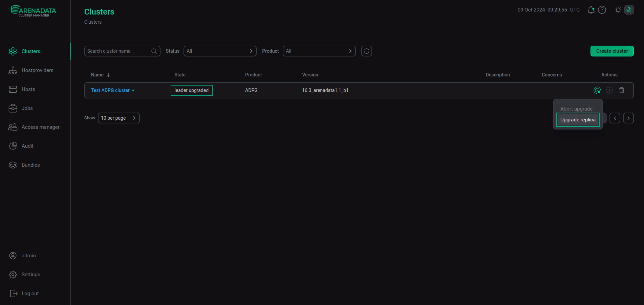Viewport: 644px width, 305px height.
Task: Click the Version column header
Action: click(310, 75)
